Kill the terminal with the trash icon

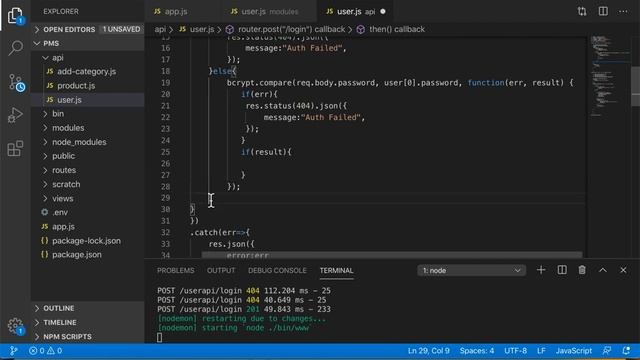tap(582, 270)
